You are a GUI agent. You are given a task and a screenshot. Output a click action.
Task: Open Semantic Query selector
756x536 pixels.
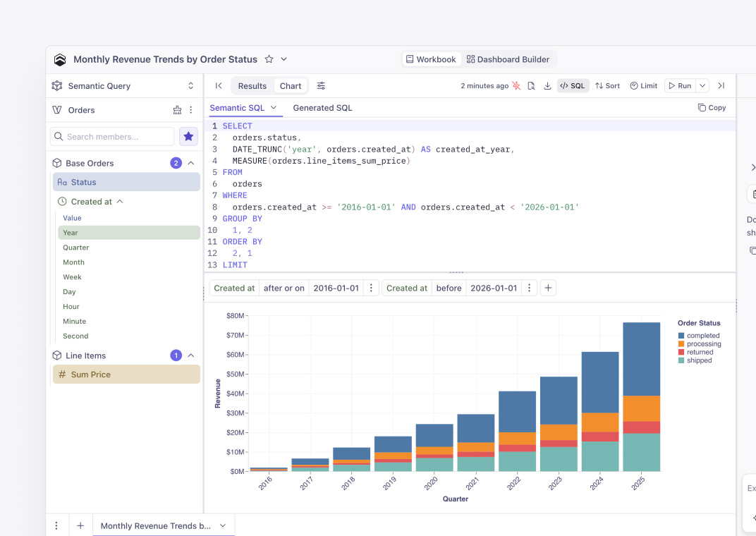[x=123, y=86]
